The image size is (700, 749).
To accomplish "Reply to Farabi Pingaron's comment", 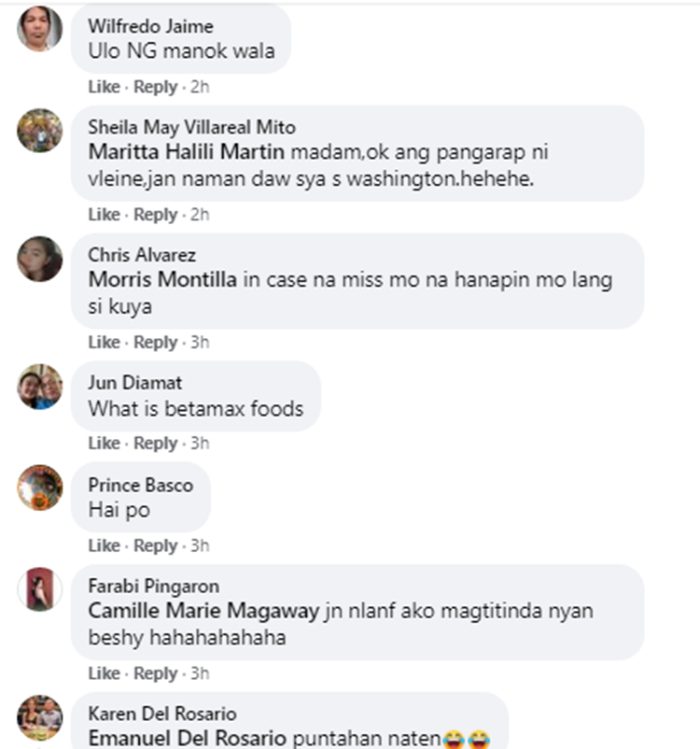I will [x=155, y=673].
